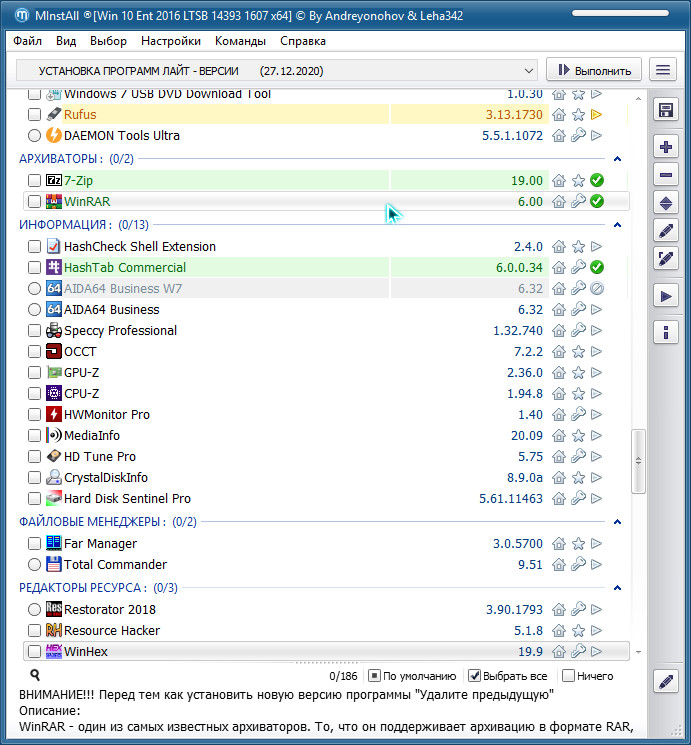Click the star icon for Resource Hacker
691x745 pixels.
(578, 630)
